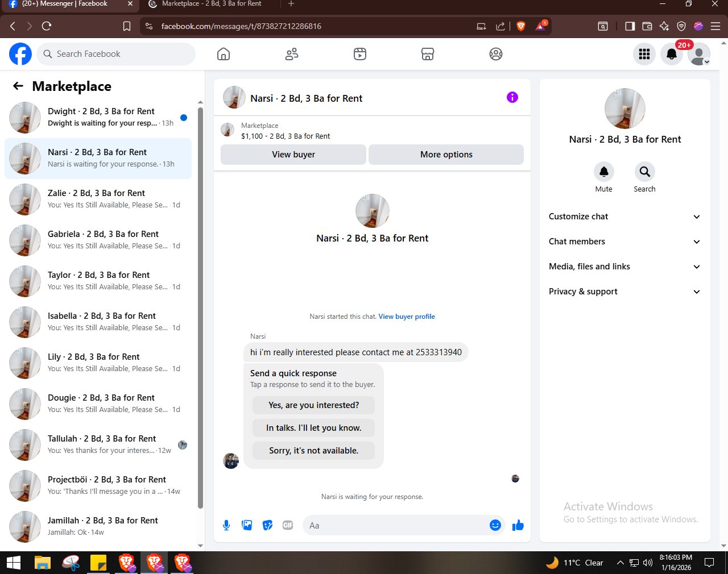Open the Facebook home logo
Viewport: 728px width, 574px height.
(20, 54)
